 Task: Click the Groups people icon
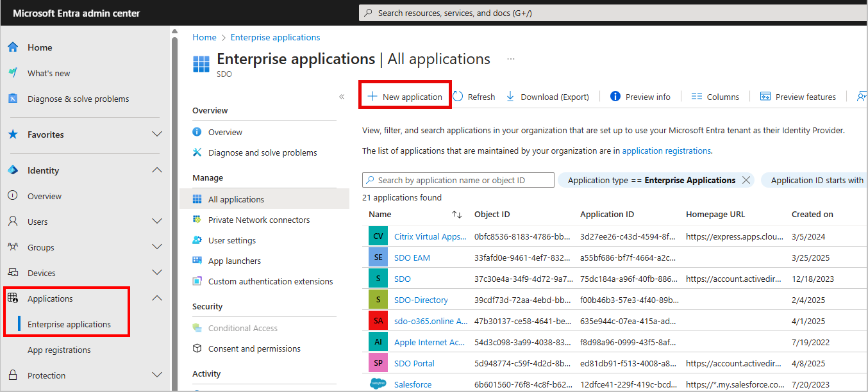[x=13, y=247]
